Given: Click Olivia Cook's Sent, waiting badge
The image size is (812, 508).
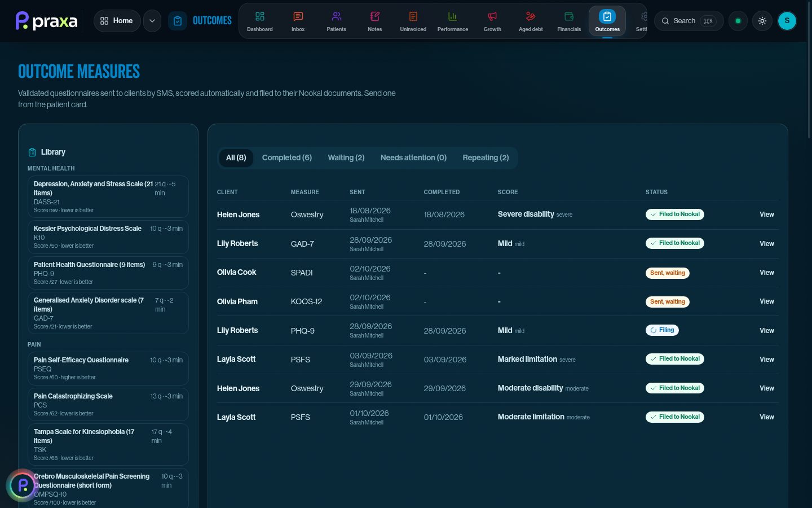Looking at the screenshot, I should coord(668,273).
